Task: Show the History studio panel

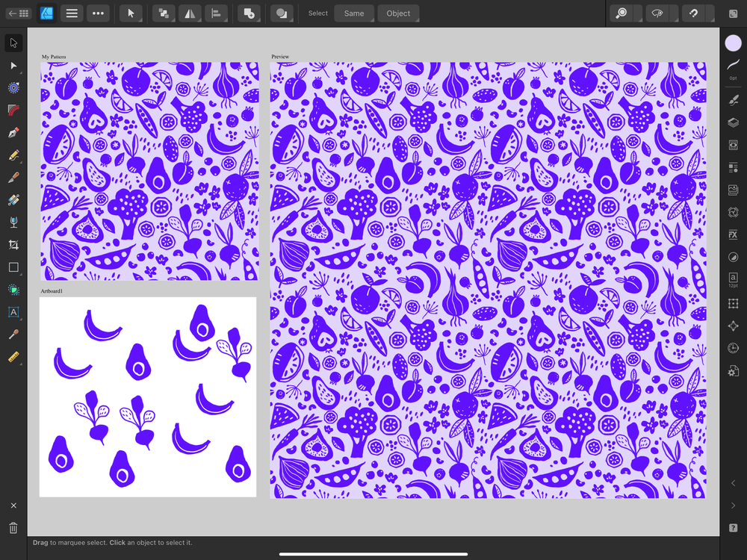Action: (733, 347)
